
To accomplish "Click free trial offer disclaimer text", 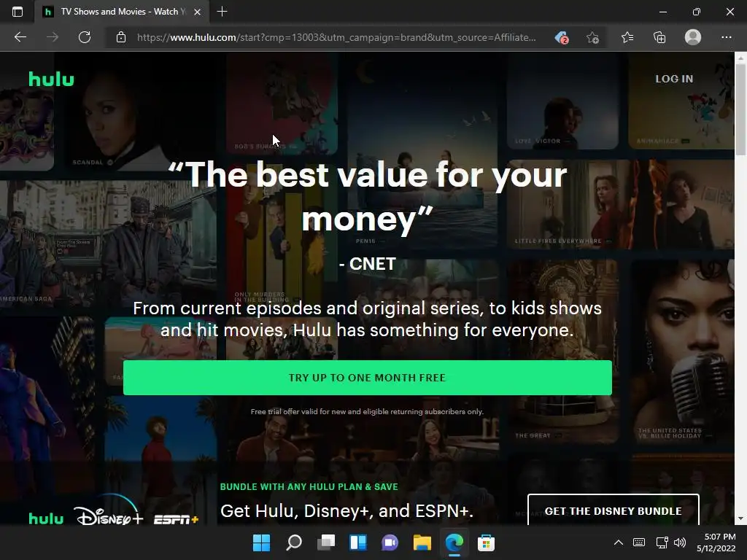I will [368, 411].
